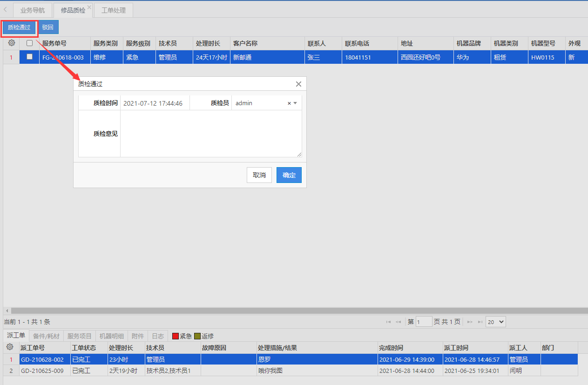Click the 驳回 button
The height and width of the screenshot is (385, 588).
[47, 27]
